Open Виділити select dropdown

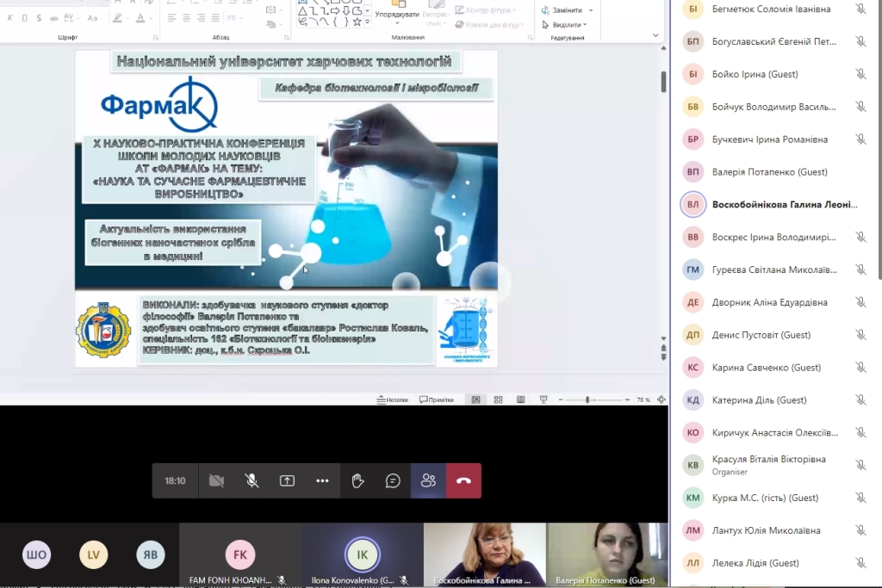coord(564,25)
